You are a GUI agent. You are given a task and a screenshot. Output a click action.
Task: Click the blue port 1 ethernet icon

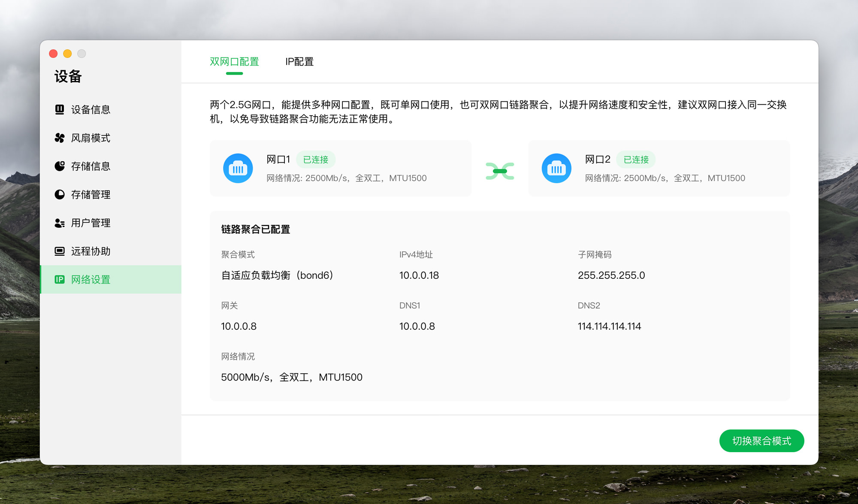pos(238,169)
